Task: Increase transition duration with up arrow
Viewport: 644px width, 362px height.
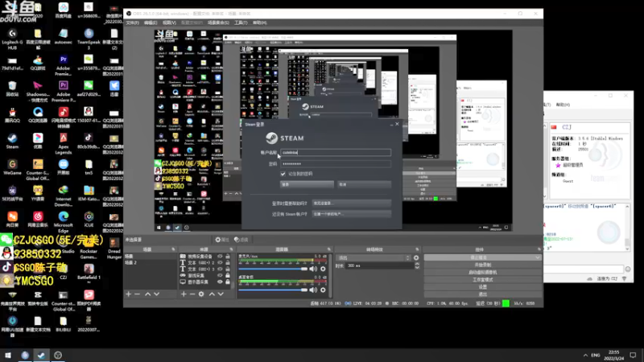Action: click(x=417, y=264)
